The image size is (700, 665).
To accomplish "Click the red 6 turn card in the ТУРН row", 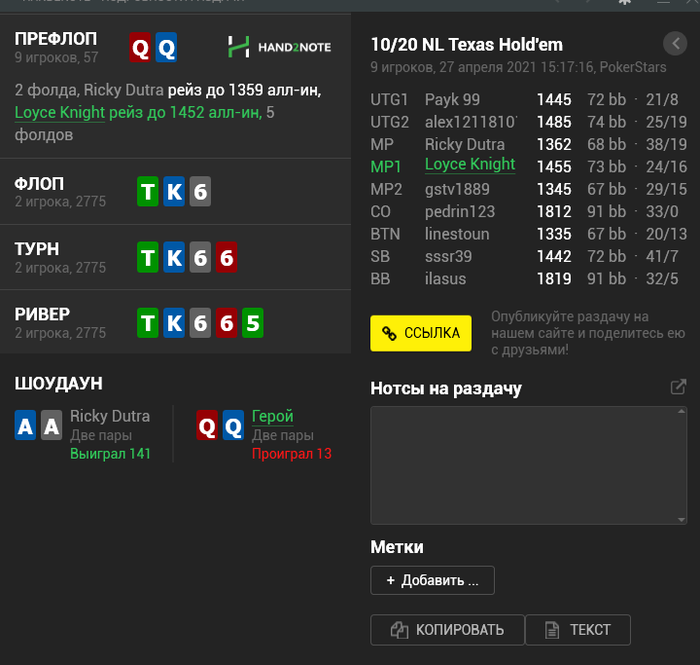I will pos(226,258).
